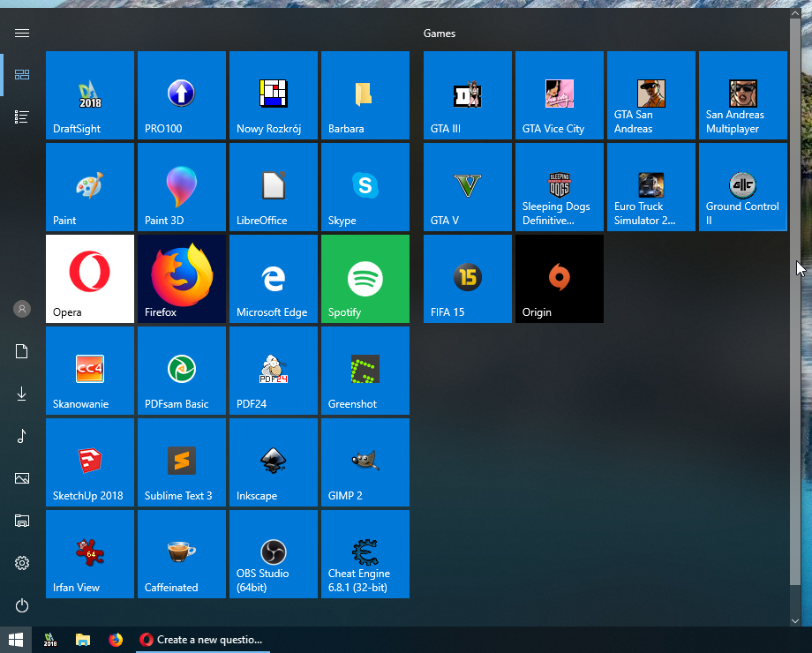
Task: Open FIFA 15 tile
Action: [x=468, y=279]
